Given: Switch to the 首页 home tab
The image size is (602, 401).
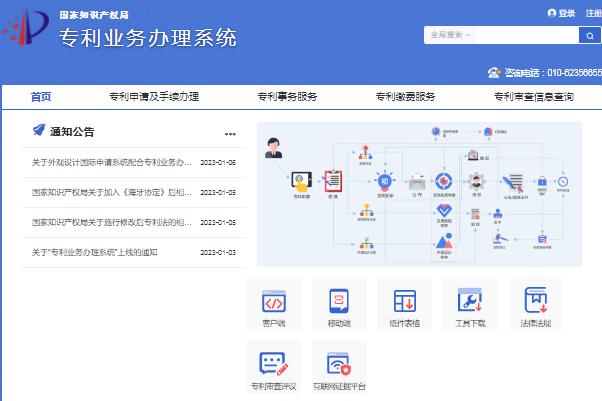Looking at the screenshot, I should click(x=41, y=96).
